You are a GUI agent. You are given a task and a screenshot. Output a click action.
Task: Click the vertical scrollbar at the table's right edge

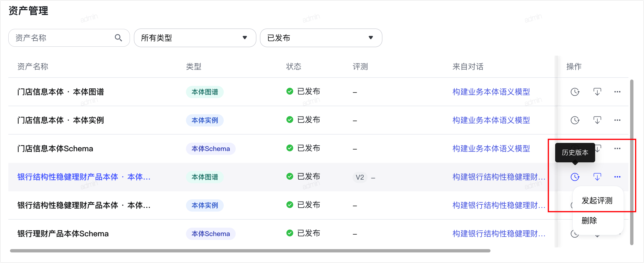point(632,162)
